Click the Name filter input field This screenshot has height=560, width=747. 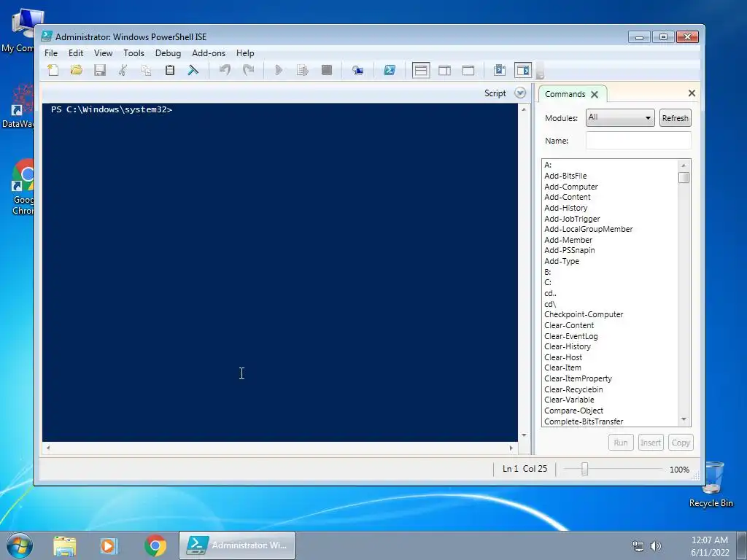(x=638, y=141)
